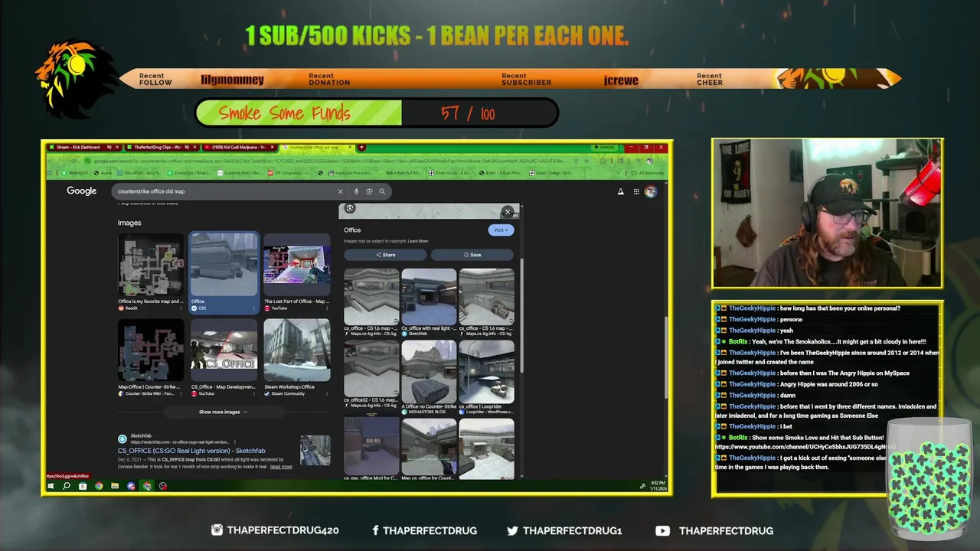Save the Office image

tap(472, 255)
